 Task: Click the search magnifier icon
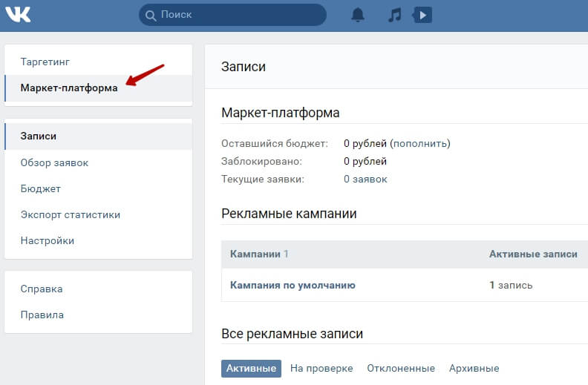click(x=151, y=15)
